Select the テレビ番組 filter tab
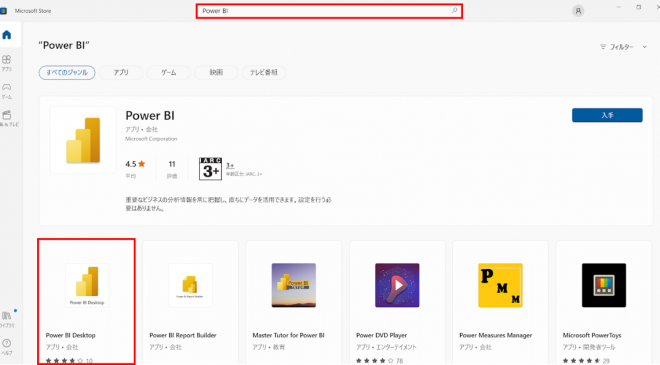Viewport: 660px width, 365px height. [264, 72]
